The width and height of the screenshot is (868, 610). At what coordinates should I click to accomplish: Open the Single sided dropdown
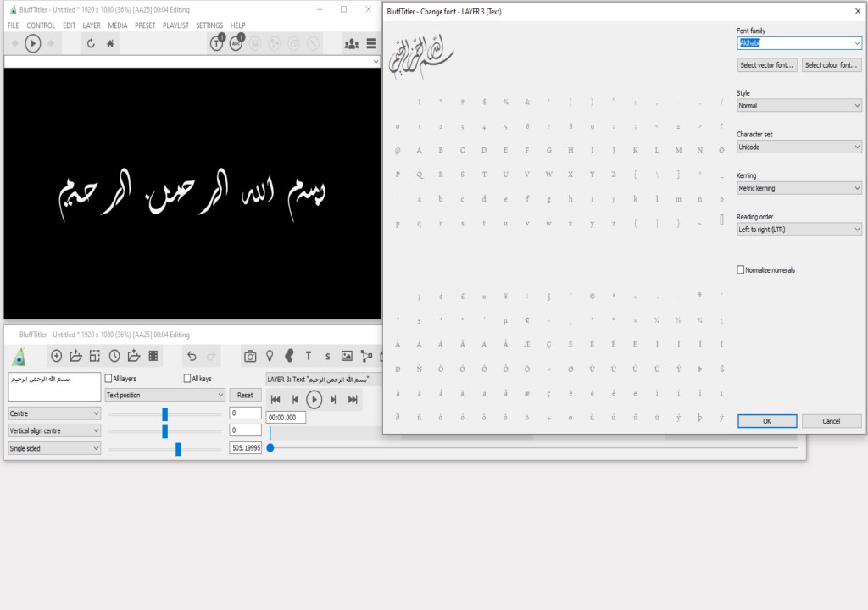click(x=54, y=448)
